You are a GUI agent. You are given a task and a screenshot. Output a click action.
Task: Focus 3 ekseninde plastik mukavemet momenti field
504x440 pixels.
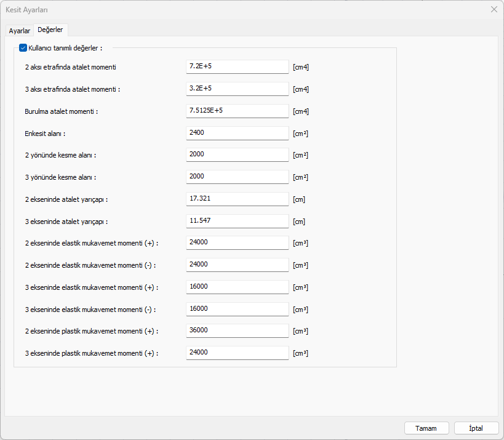tap(237, 353)
